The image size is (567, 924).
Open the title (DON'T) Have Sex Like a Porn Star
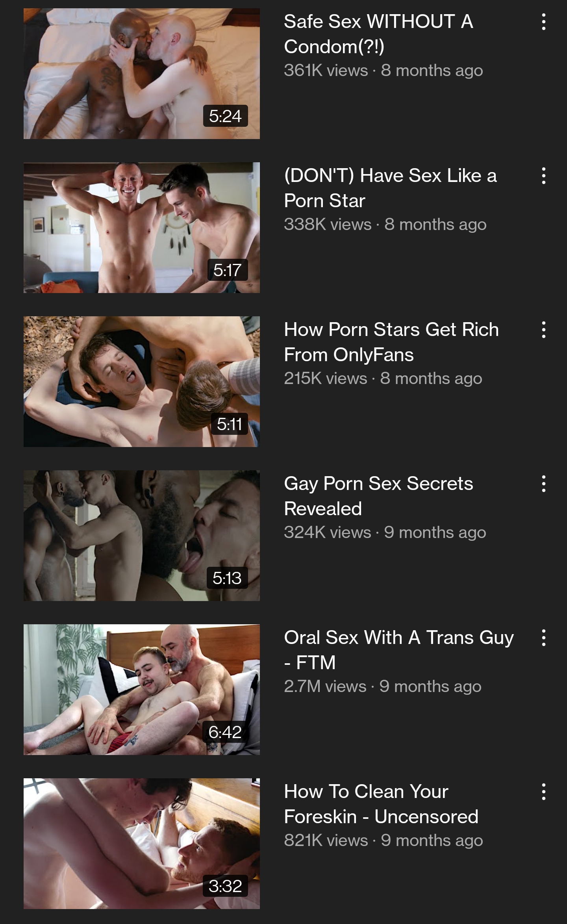pos(390,188)
